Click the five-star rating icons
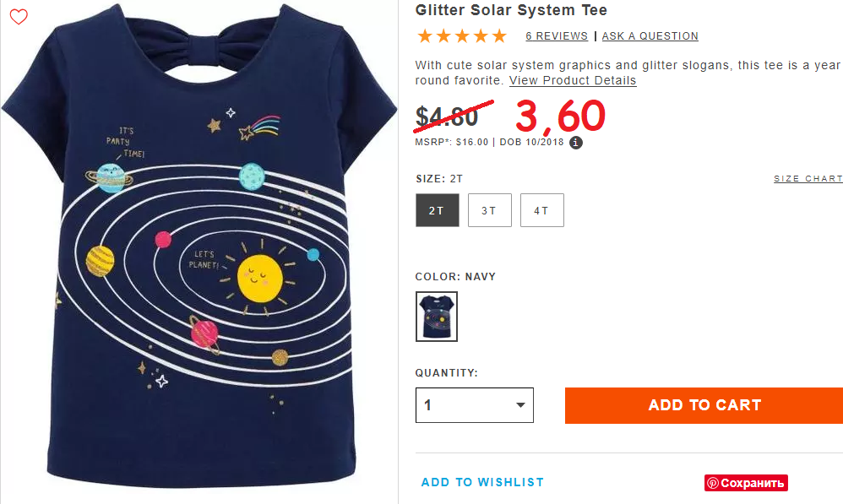The width and height of the screenshot is (843, 504). coord(462,36)
